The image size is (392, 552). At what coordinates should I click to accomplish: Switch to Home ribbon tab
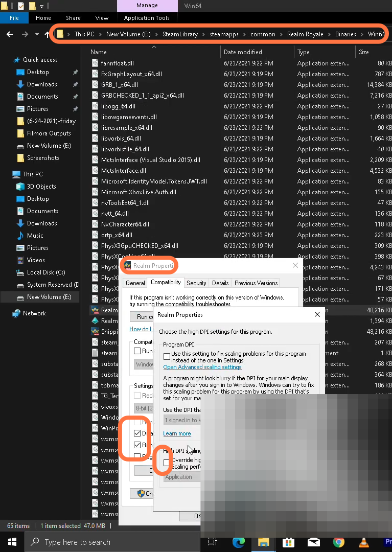tap(43, 18)
